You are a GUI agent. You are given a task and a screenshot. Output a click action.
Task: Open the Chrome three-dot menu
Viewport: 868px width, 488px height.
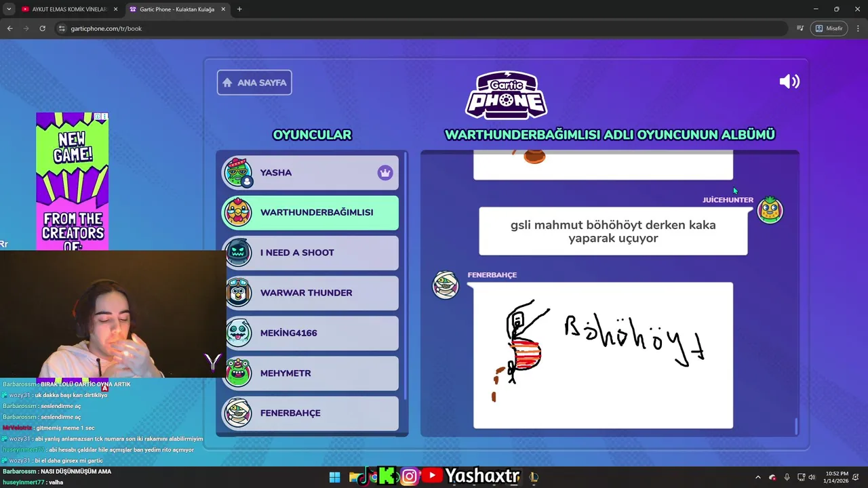(859, 28)
